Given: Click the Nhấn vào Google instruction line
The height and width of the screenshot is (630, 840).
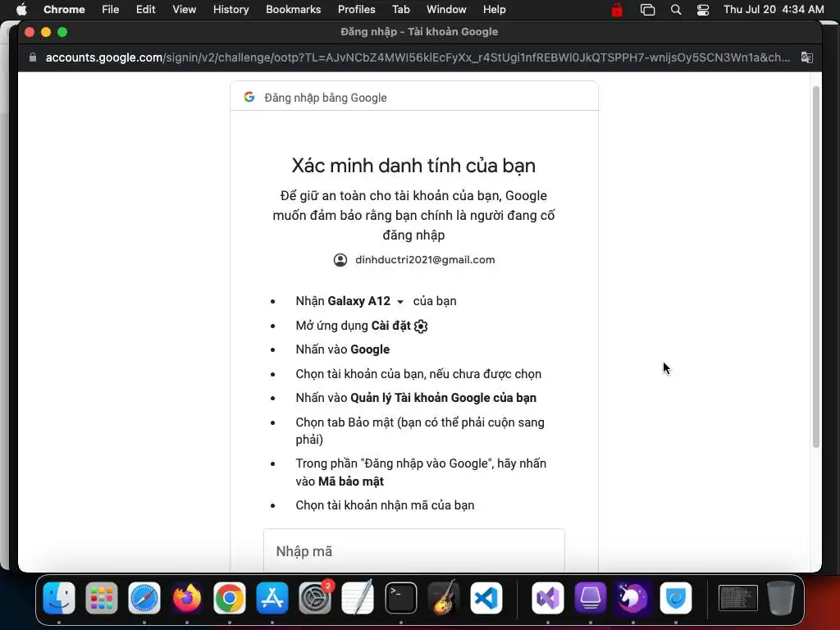Looking at the screenshot, I should (x=342, y=349).
